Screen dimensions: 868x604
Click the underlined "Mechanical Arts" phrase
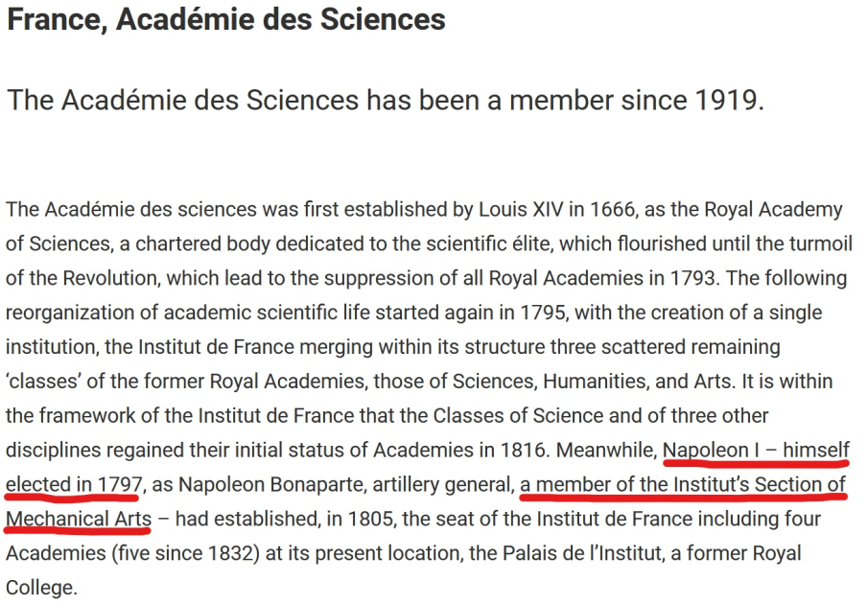[x=79, y=520]
